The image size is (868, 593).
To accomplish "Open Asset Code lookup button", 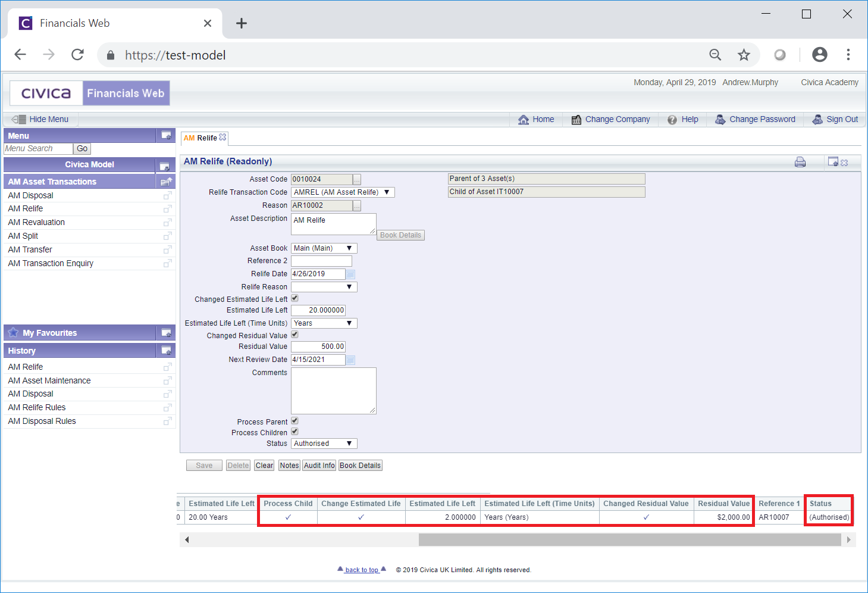I will tap(357, 179).
